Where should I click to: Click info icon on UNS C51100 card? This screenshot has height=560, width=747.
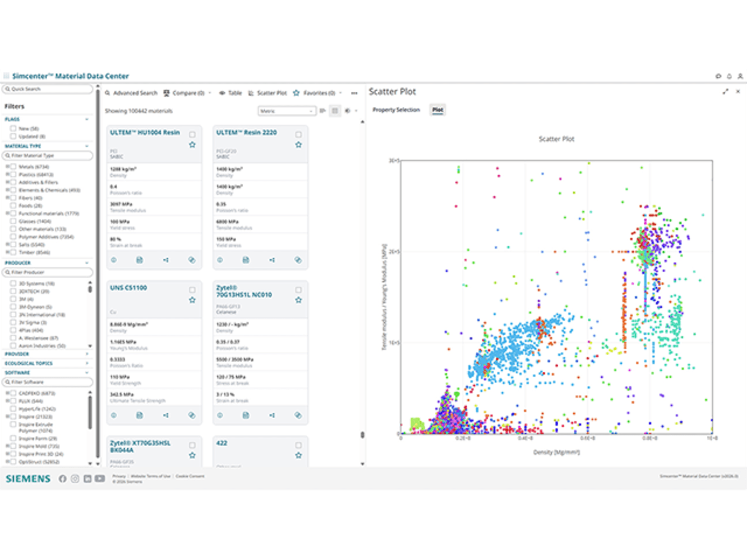click(114, 415)
